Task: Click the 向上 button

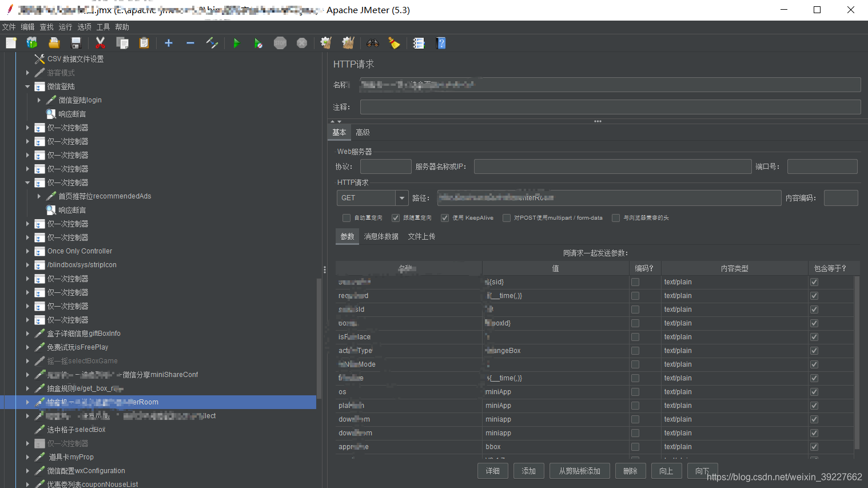Action: pos(666,471)
